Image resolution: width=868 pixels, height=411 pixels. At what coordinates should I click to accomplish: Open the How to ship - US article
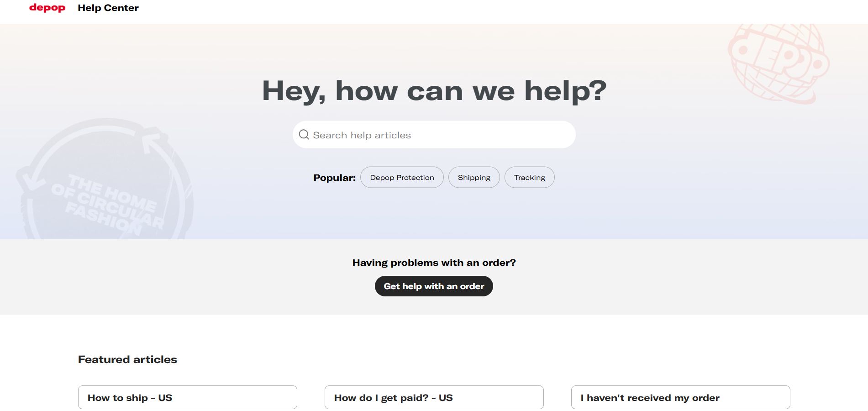pyautogui.click(x=187, y=397)
